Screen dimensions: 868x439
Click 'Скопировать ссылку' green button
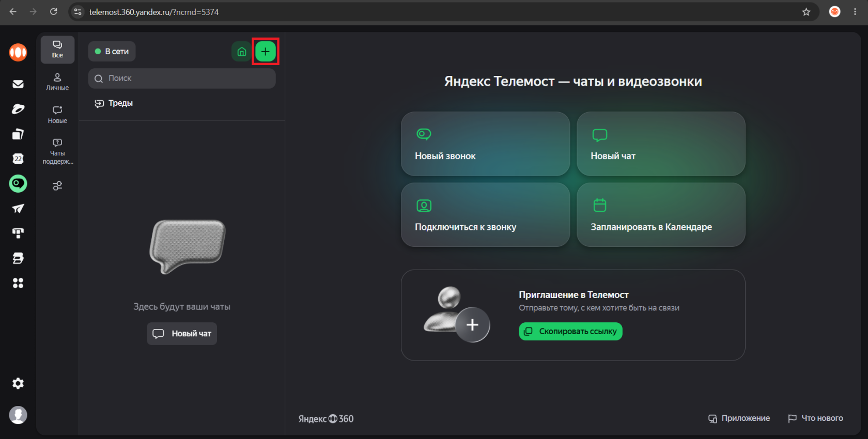(x=570, y=332)
